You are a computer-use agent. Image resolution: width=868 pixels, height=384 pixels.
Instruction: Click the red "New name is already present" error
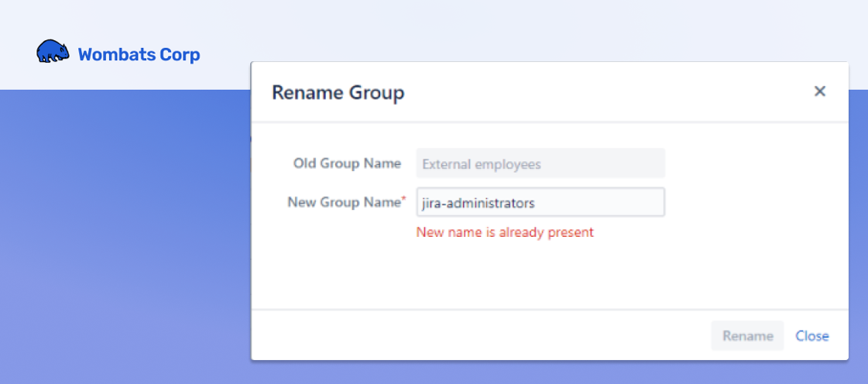click(x=505, y=232)
